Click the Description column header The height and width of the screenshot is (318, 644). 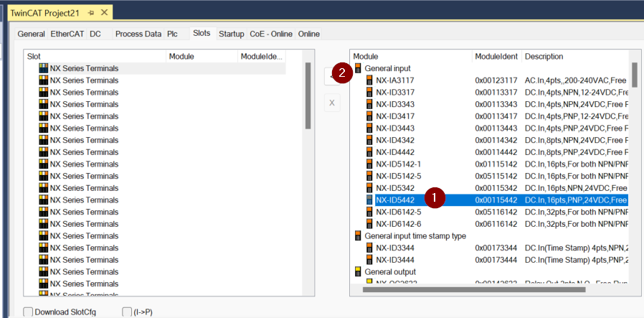[x=575, y=56]
